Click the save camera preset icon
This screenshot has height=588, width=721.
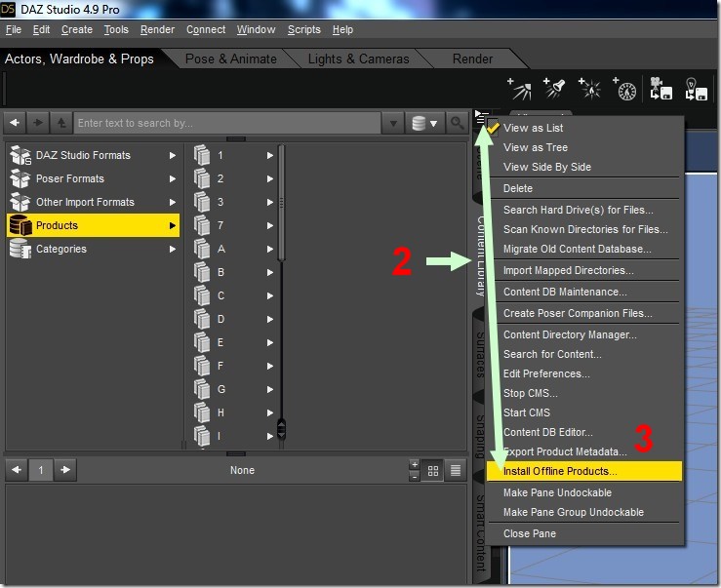coord(661,89)
